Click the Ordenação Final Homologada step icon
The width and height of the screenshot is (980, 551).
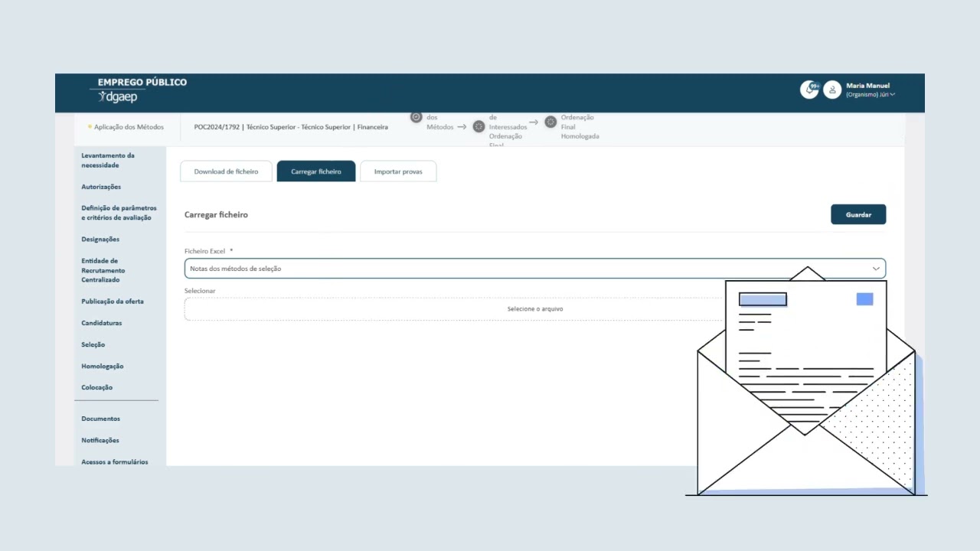[x=550, y=122]
